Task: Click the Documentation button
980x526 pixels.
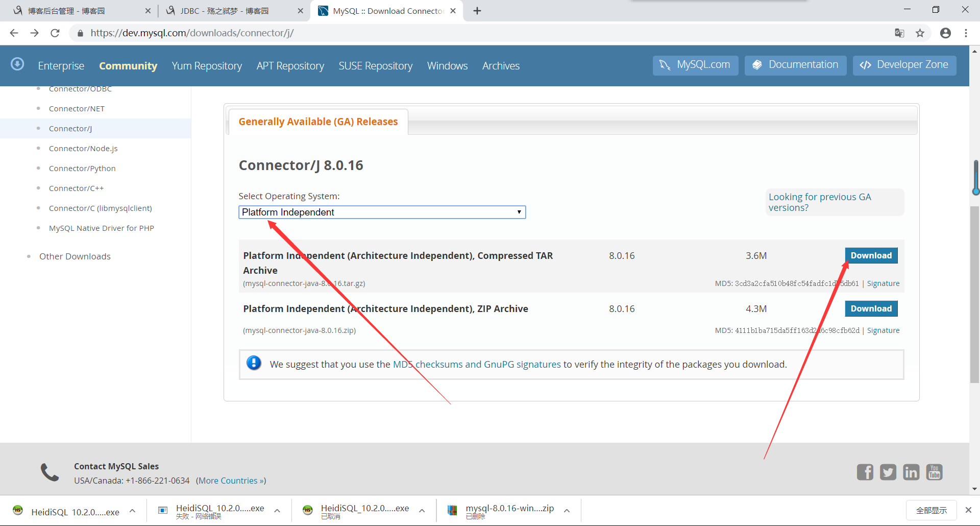Action: [x=795, y=65]
